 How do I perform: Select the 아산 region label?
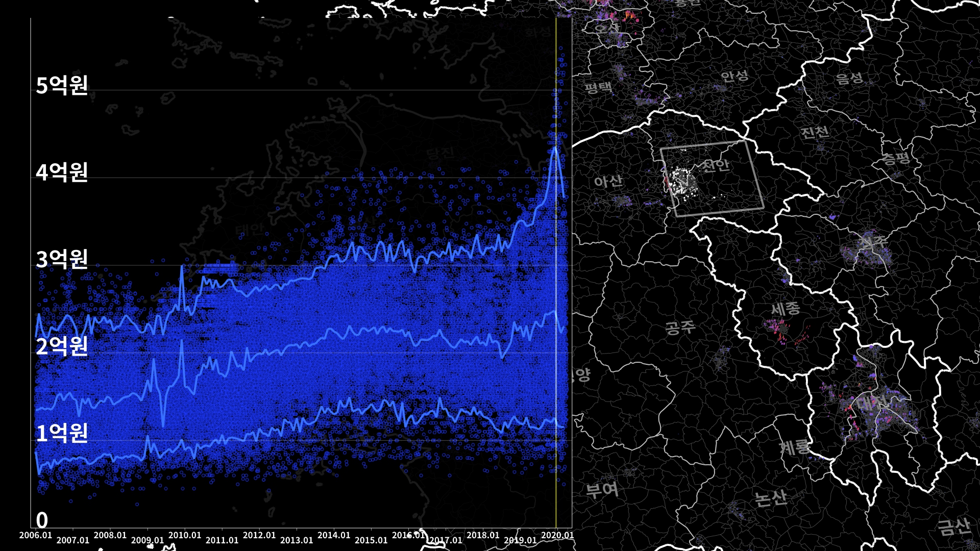point(608,181)
